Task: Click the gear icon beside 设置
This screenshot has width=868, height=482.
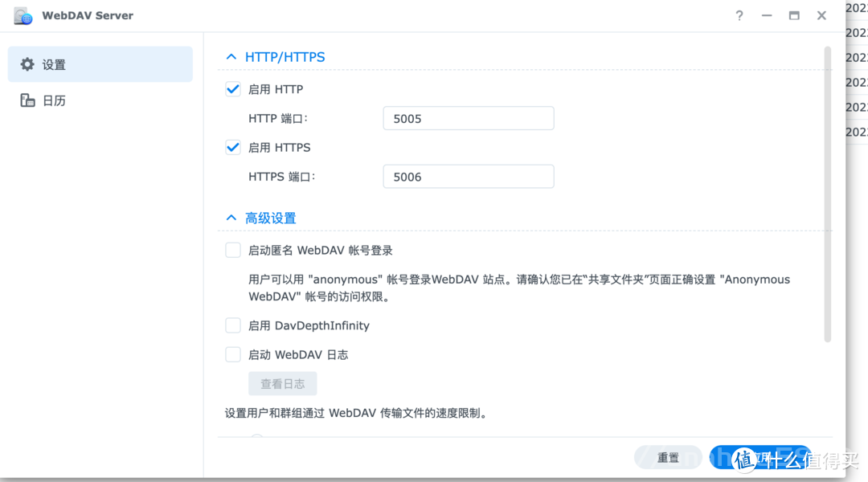Action: pos(27,64)
